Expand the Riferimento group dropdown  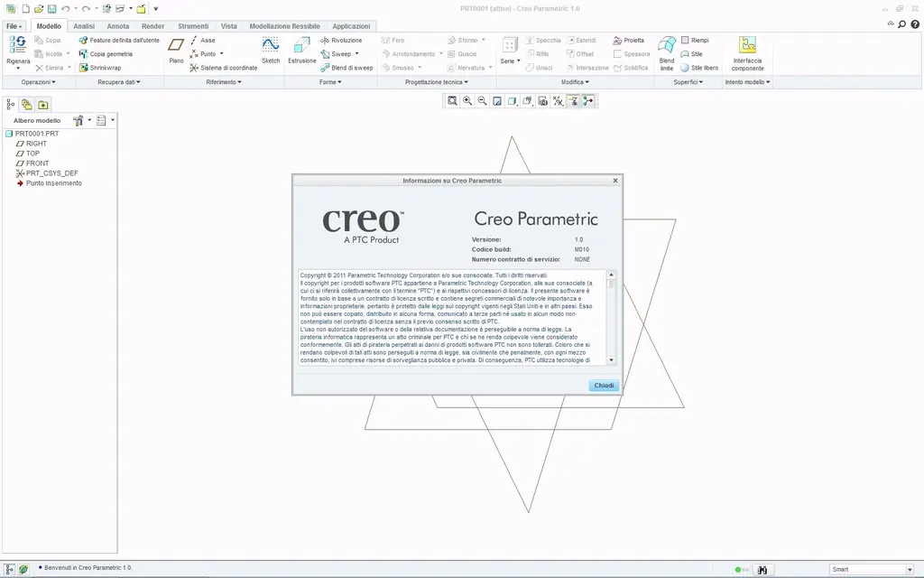(x=224, y=82)
